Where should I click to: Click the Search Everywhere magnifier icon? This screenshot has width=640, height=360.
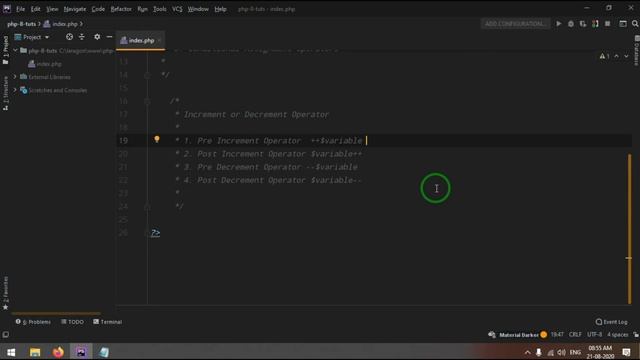click(635, 24)
